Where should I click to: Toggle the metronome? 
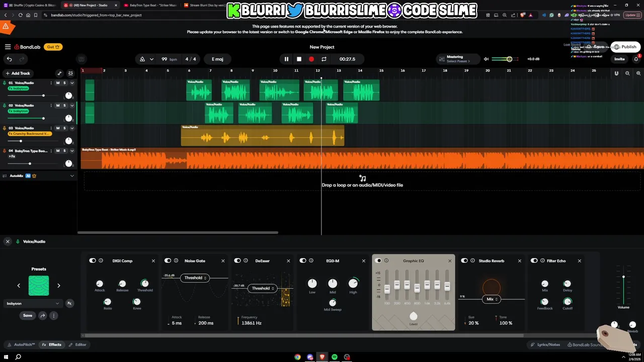[x=142, y=59]
